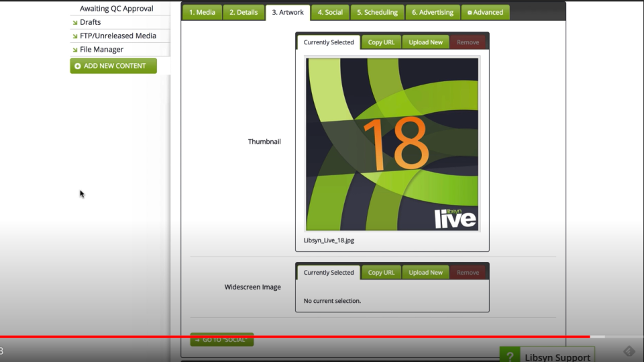Viewport: 644px width, 362px height.
Task: Click Upload New in the Thumbnail panel
Action: click(x=425, y=42)
